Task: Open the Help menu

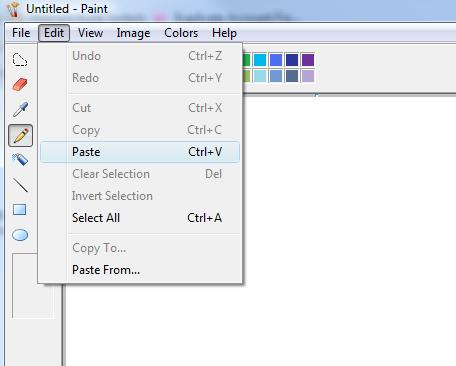Action: [224, 33]
